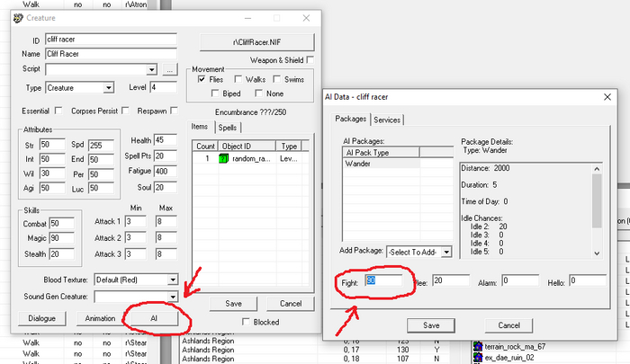Image resolution: width=630 pixels, height=364 pixels.
Task: Save the AI Data dialog
Action: tap(431, 325)
